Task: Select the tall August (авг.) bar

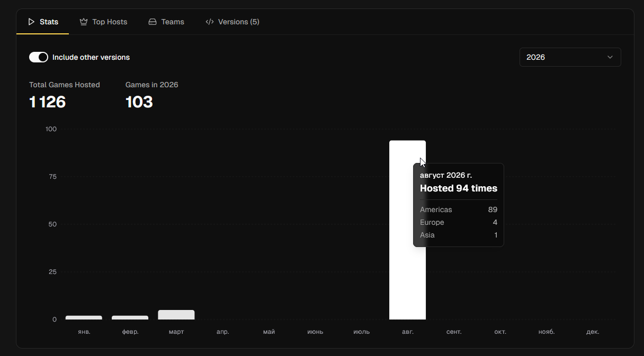Action: [407, 230]
